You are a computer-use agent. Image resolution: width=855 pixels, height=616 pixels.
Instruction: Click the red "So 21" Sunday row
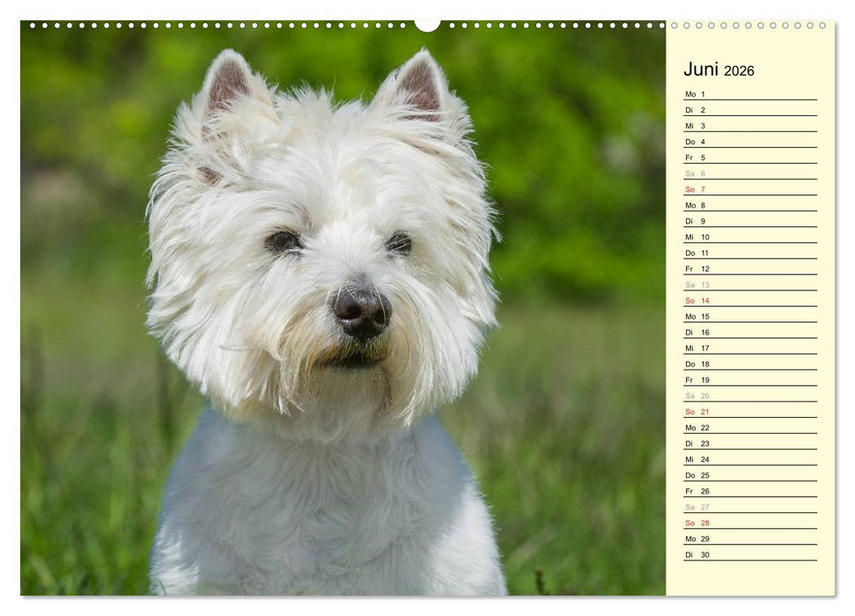[x=696, y=411]
